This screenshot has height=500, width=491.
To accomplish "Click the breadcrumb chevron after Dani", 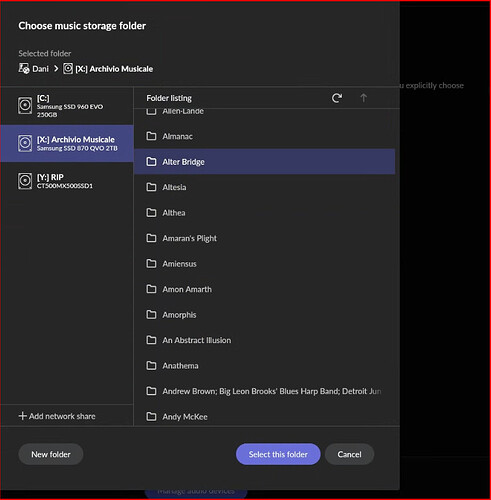I will coord(56,69).
